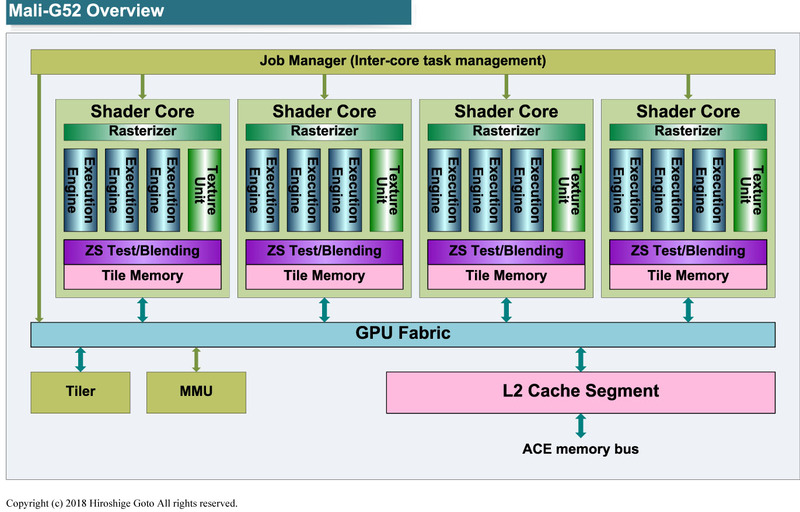The width and height of the screenshot is (800, 512).
Task: Click the double arrow between MMU and GPU Fabric
Action: [x=196, y=359]
